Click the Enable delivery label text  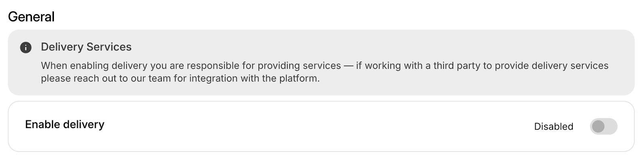pyautogui.click(x=64, y=124)
